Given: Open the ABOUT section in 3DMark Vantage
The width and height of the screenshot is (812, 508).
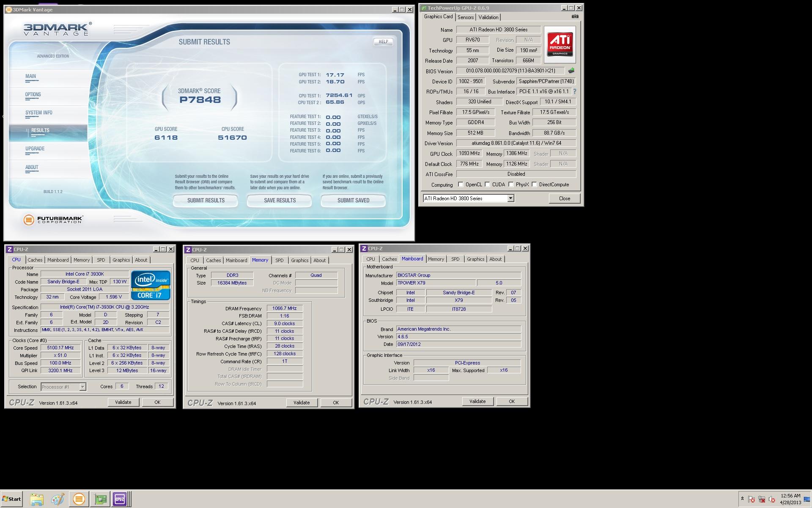Looking at the screenshot, I should click(x=32, y=167).
